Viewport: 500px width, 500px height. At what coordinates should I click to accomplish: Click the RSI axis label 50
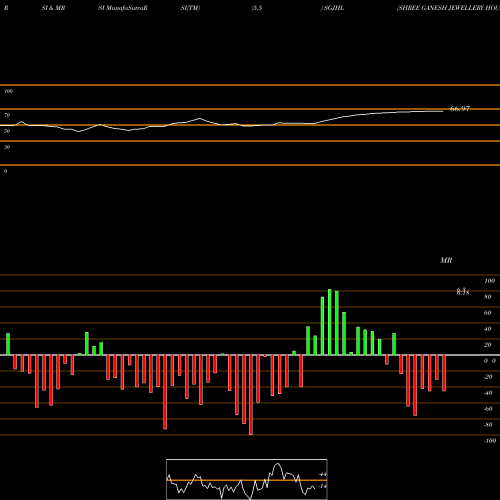7,131
